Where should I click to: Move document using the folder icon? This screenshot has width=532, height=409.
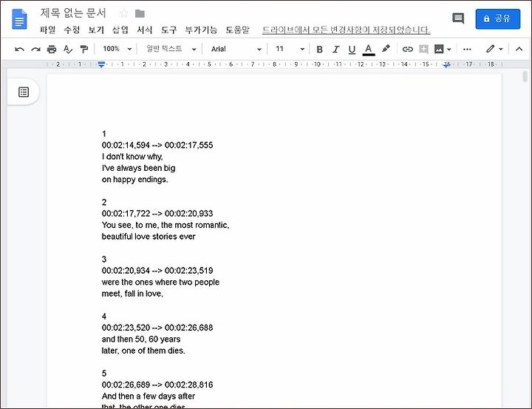click(x=140, y=13)
